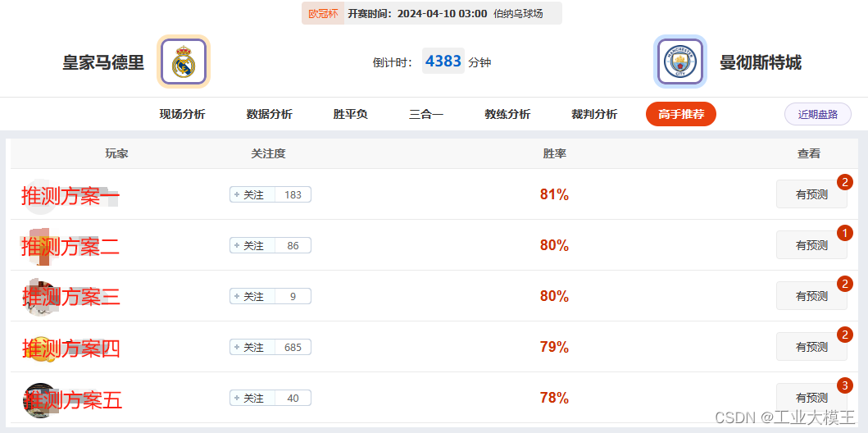Click the 81% win rate value
Screen dimensions: 868x433
point(554,194)
